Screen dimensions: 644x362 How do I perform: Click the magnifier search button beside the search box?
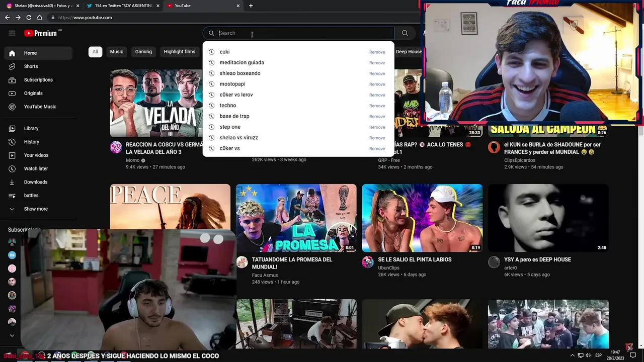[x=405, y=33]
